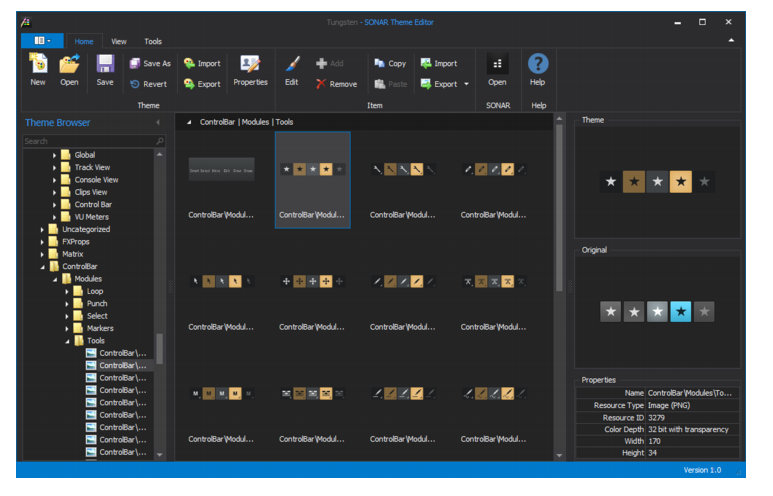Open theme Properties in ribbon
The width and height of the screenshot is (773, 496).
250,66
